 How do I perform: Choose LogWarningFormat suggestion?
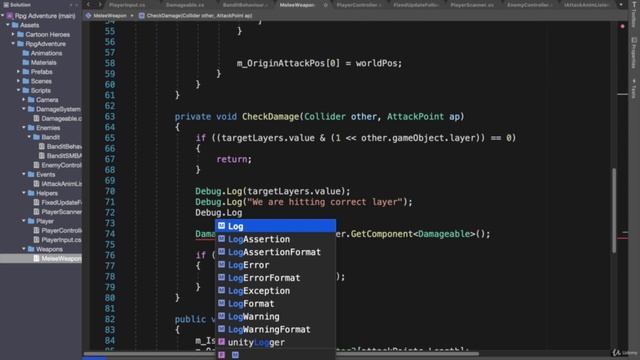point(276,329)
